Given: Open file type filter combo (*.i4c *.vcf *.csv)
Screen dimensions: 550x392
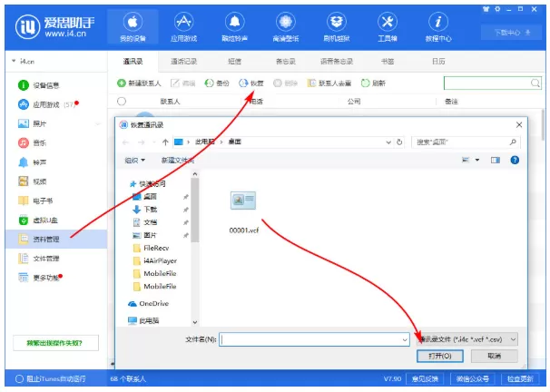Looking at the screenshot, I should coord(467,339).
